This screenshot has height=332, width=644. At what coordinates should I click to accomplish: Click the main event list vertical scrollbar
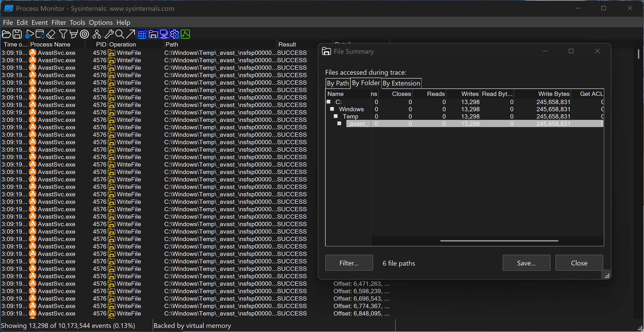[638, 54]
